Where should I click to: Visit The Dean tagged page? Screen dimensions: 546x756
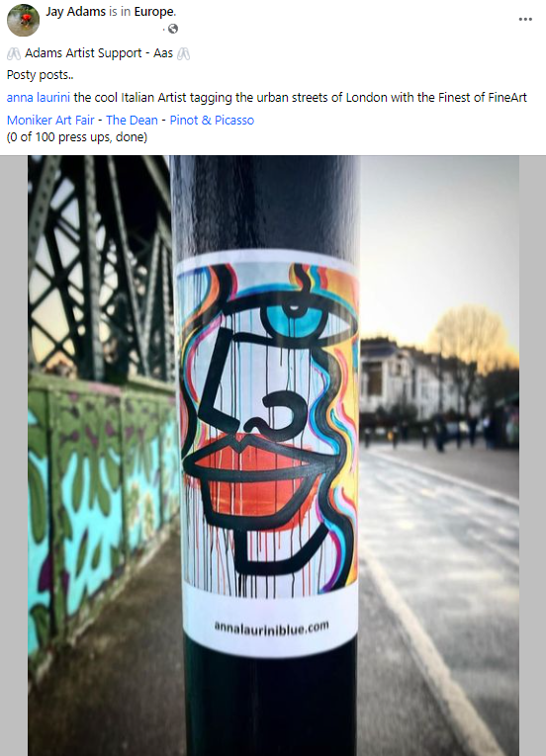click(x=132, y=120)
